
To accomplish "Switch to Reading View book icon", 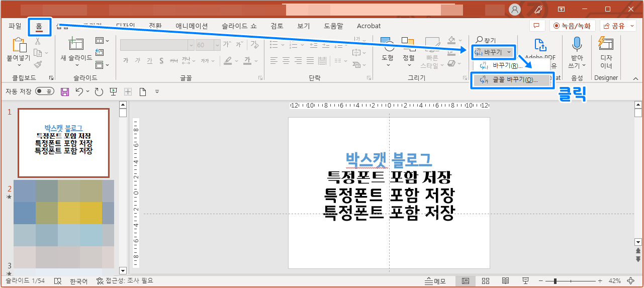I will coord(506,281).
